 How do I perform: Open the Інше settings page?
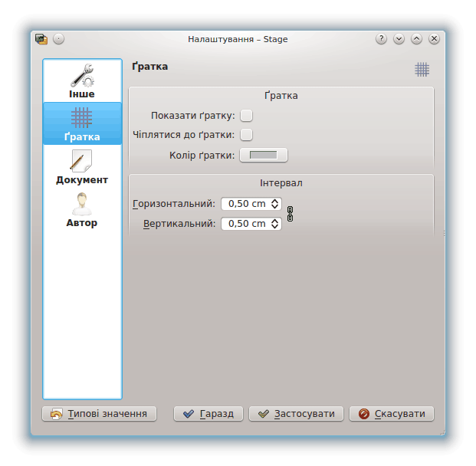[x=82, y=81]
